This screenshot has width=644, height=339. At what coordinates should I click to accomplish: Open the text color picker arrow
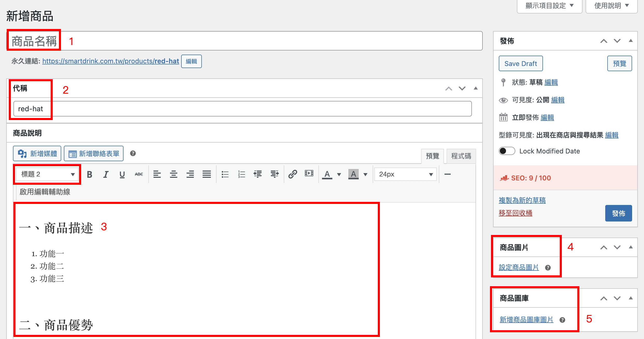click(x=339, y=174)
